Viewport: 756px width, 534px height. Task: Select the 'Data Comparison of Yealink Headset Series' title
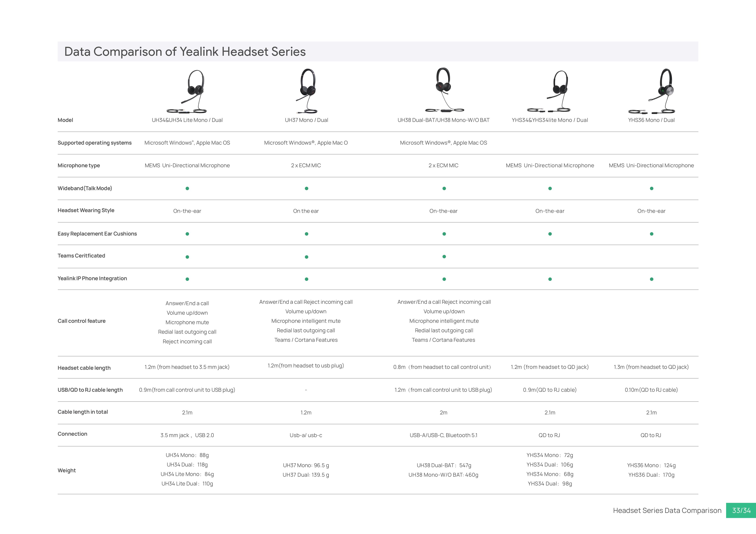(185, 52)
